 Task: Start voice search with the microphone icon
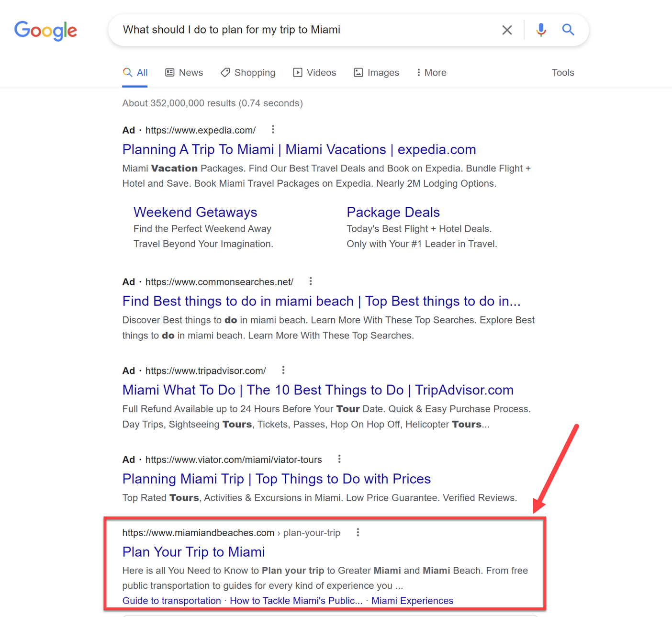click(541, 30)
